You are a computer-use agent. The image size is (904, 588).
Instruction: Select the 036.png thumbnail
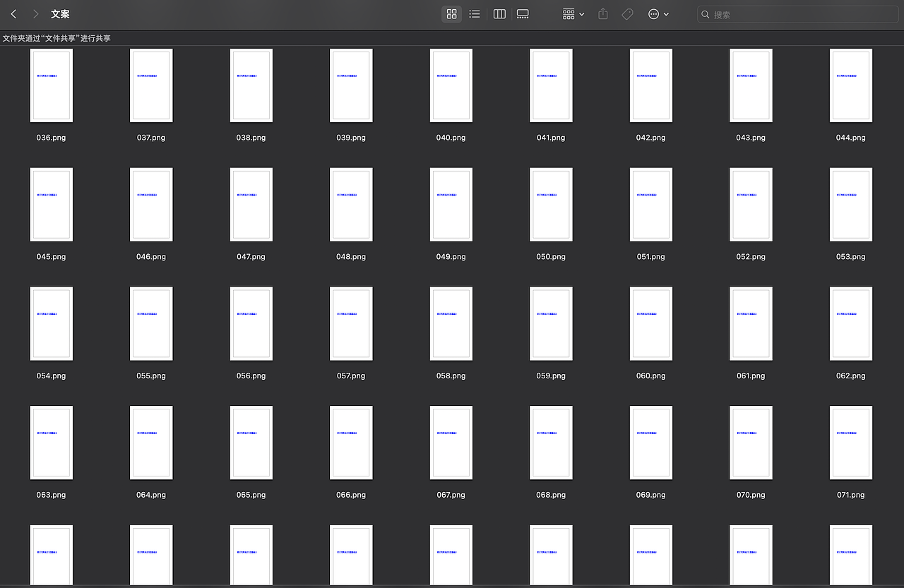coord(51,85)
